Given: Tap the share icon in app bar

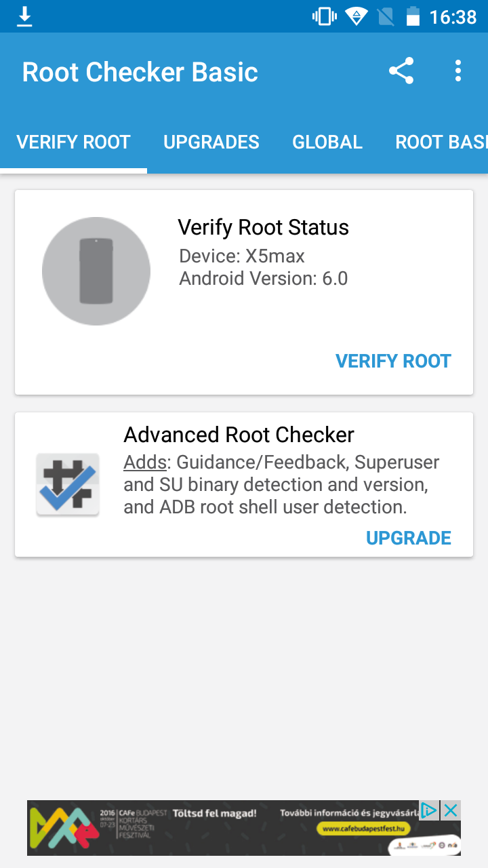Looking at the screenshot, I should click(401, 71).
